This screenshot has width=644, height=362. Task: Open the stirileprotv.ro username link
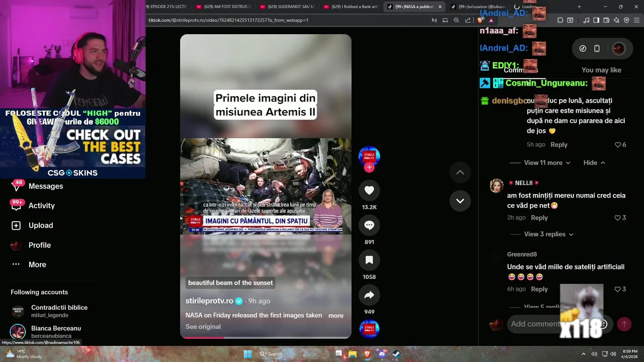pos(209,301)
